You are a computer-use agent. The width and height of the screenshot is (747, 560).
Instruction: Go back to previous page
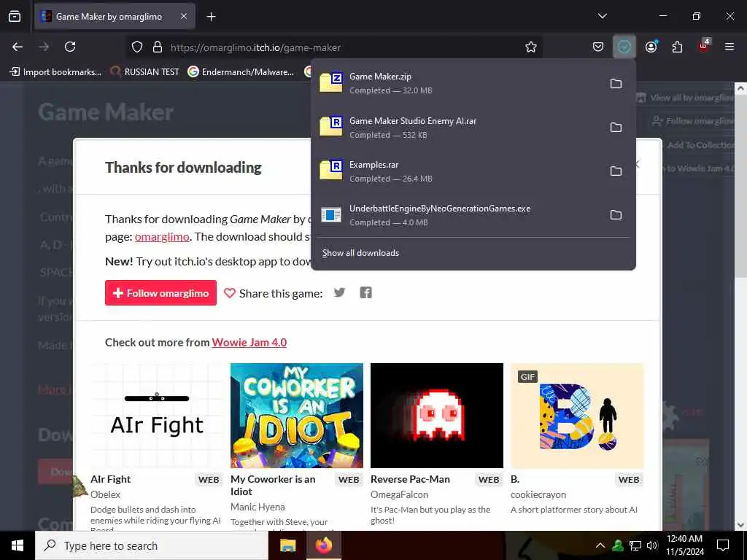tap(18, 47)
